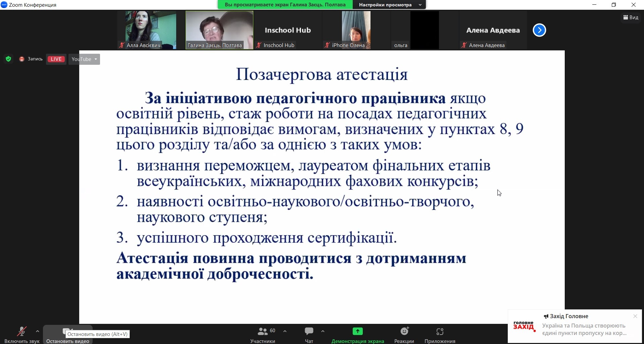
Task: Click the green encryption shield icon
Action: pos(8,59)
